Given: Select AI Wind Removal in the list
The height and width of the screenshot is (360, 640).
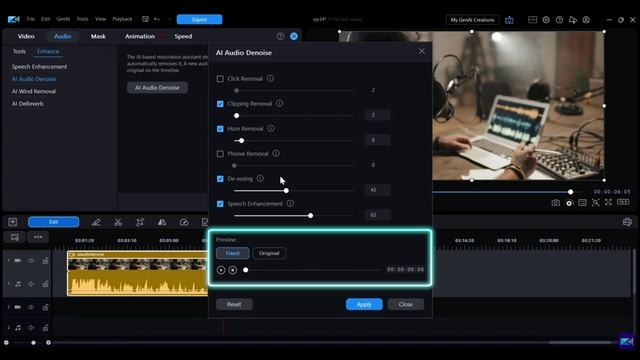Looking at the screenshot, I should pyautogui.click(x=34, y=91).
